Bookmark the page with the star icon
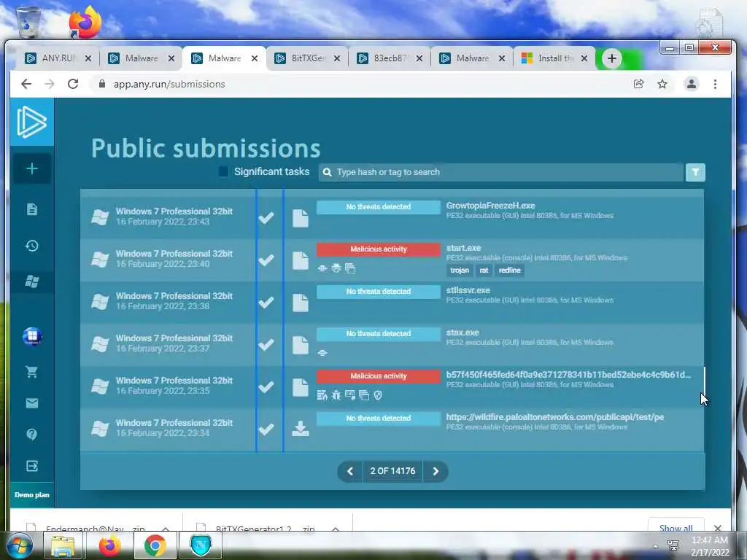Image resolution: width=747 pixels, height=560 pixels. pyautogui.click(x=662, y=85)
